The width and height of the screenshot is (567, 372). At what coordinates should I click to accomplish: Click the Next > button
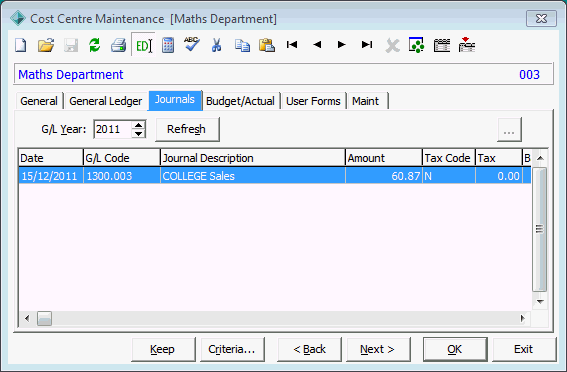coord(378,349)
